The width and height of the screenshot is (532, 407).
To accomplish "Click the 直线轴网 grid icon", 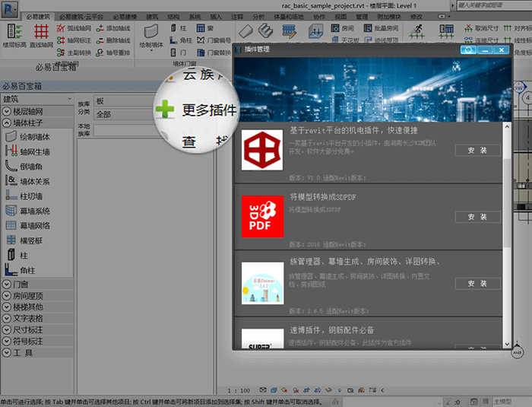I will 42,37.
